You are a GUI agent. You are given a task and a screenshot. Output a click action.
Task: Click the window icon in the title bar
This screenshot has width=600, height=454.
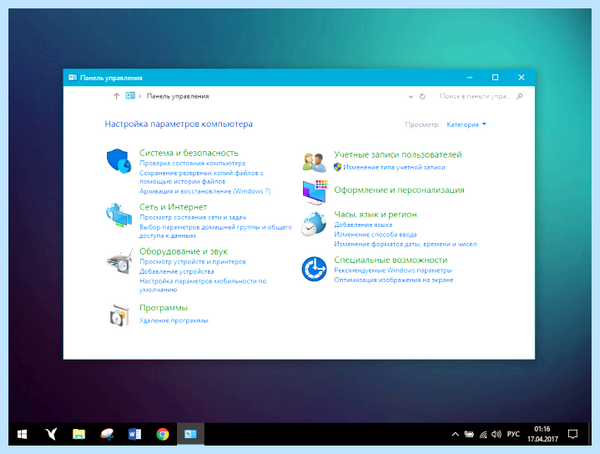coord(72,78)
